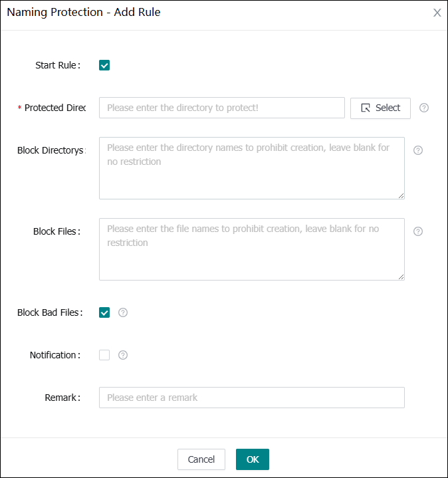Uncheck the Start Rule checkbox

(x=104, y=65)
